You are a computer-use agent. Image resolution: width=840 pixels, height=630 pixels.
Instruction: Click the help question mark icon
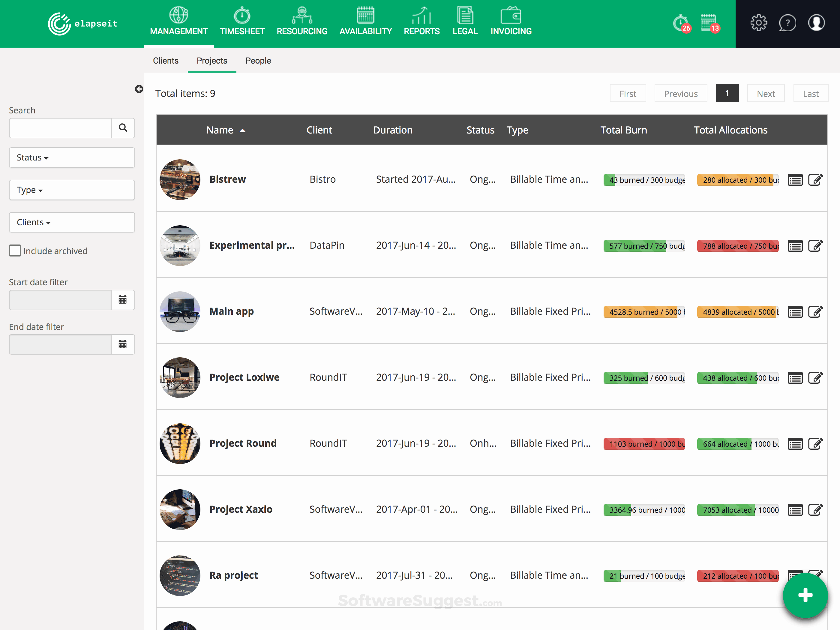pyautogui.click(x=787, y=23)
